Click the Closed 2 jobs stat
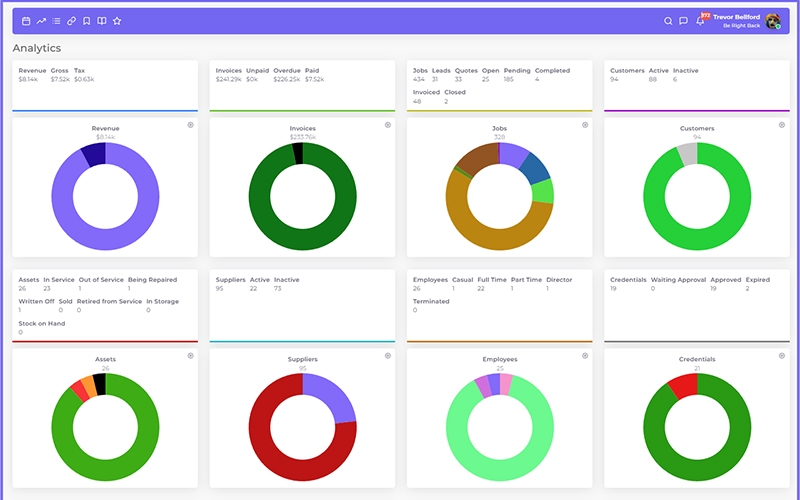 click(455, 97)
